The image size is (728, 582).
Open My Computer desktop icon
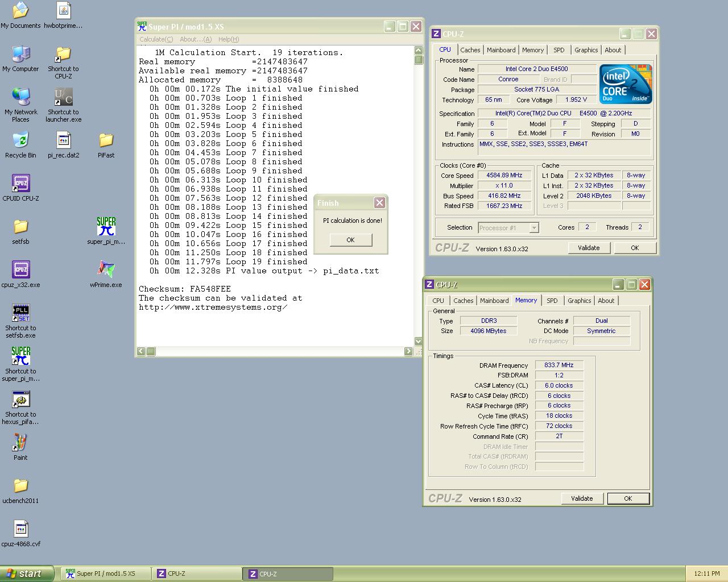click(20, 59)
